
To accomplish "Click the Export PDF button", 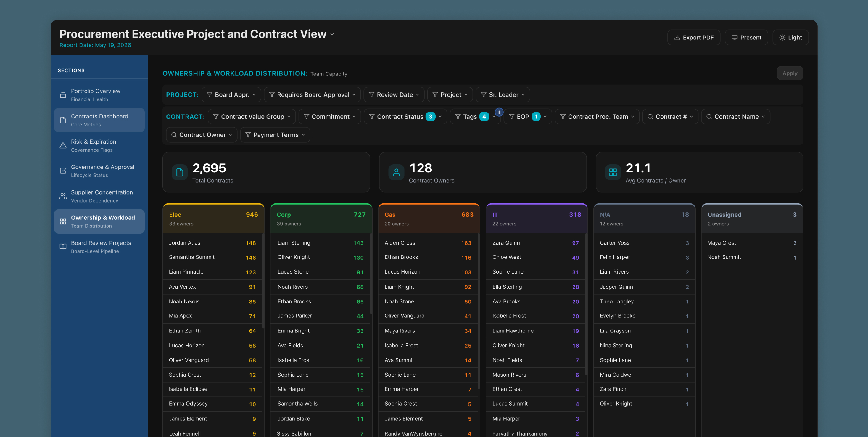I will (x=694, y=37).
